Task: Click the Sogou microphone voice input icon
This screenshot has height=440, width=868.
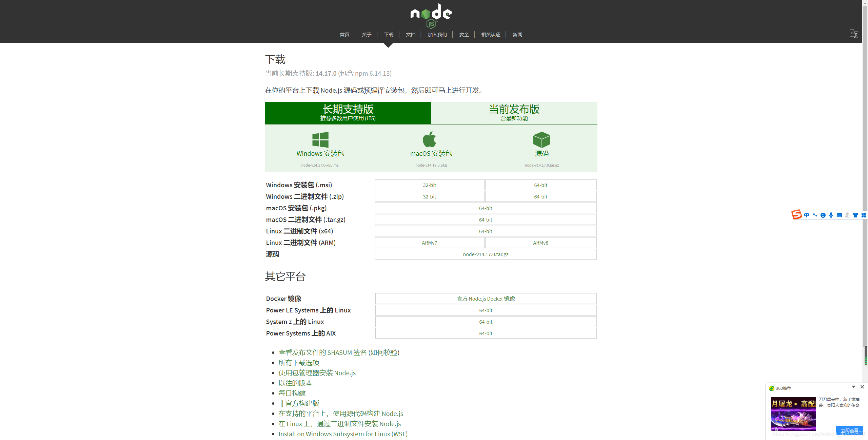Action: (831, 215)
